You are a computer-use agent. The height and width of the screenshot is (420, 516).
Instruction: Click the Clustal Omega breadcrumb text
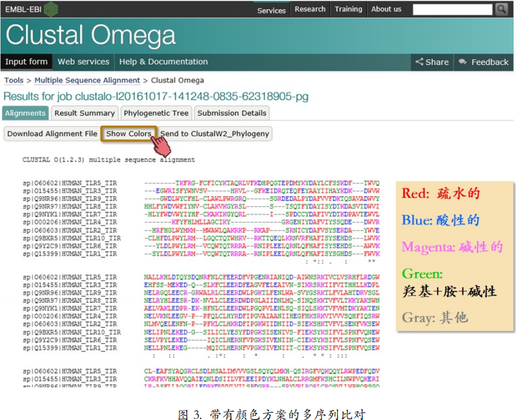178,80
